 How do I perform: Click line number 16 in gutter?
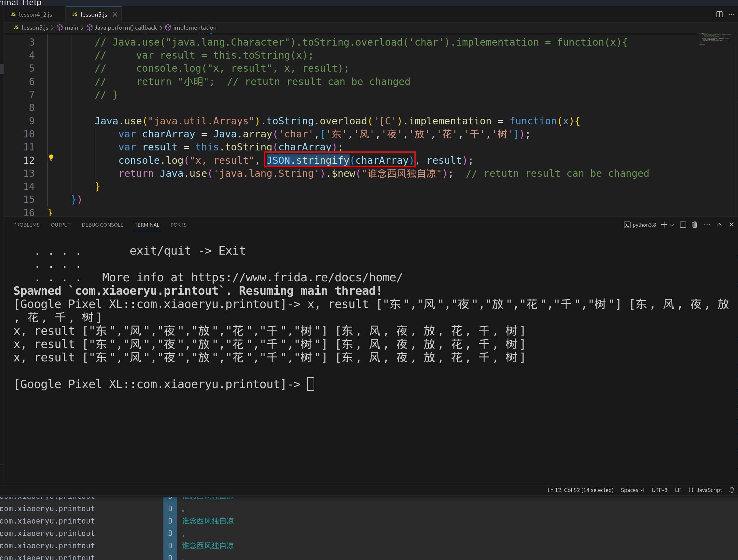coord(29,212)
